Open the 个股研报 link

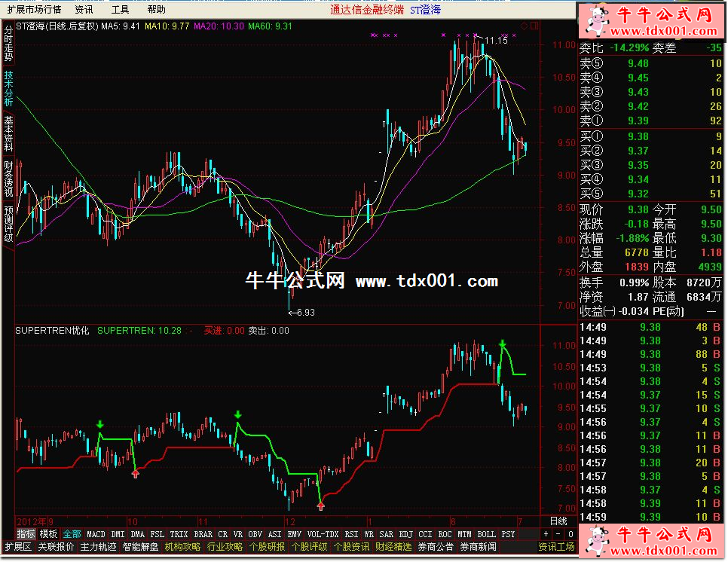tap(267, 547)
